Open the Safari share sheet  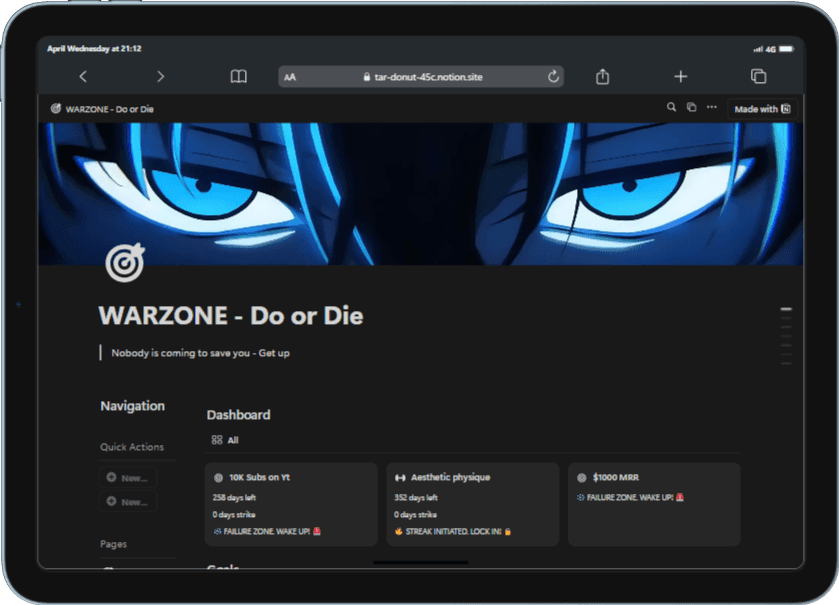(x=602, y=76)
